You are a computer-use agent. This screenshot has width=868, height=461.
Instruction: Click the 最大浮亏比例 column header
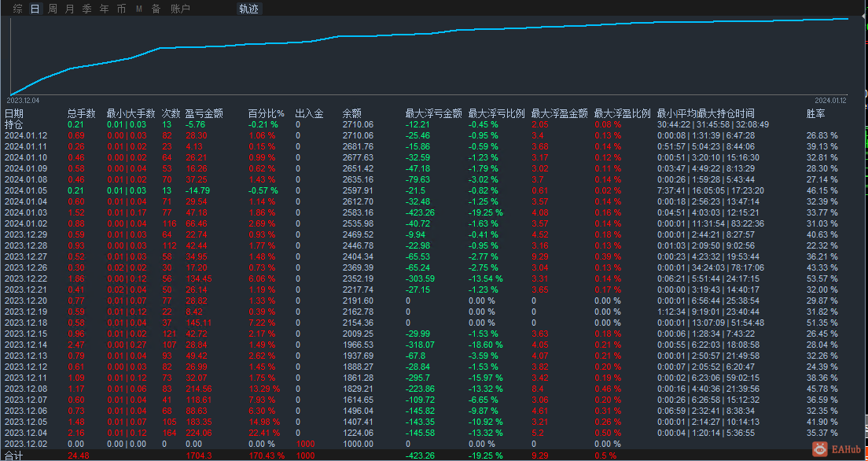[497, 113]
